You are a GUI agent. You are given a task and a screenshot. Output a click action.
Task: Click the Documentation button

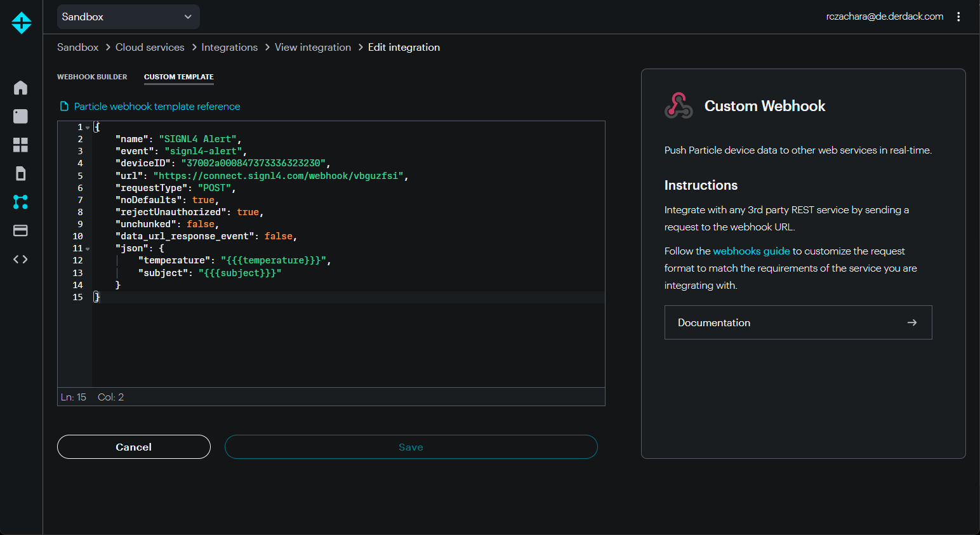point(798,322)
